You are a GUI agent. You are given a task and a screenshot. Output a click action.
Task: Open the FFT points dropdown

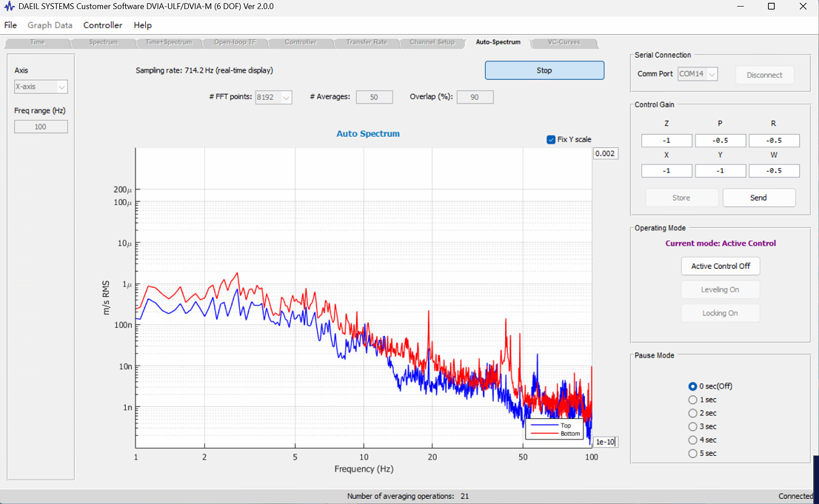274,97
